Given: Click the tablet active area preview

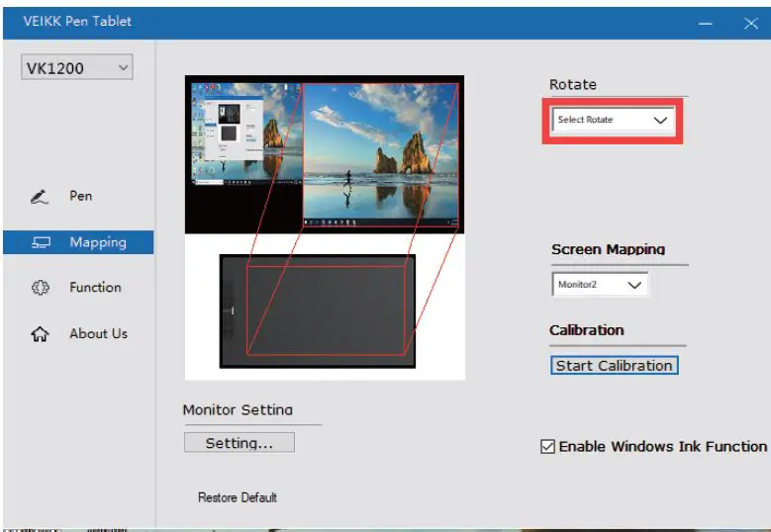Looking at the screenshot, I should click(x=326, y=310).
